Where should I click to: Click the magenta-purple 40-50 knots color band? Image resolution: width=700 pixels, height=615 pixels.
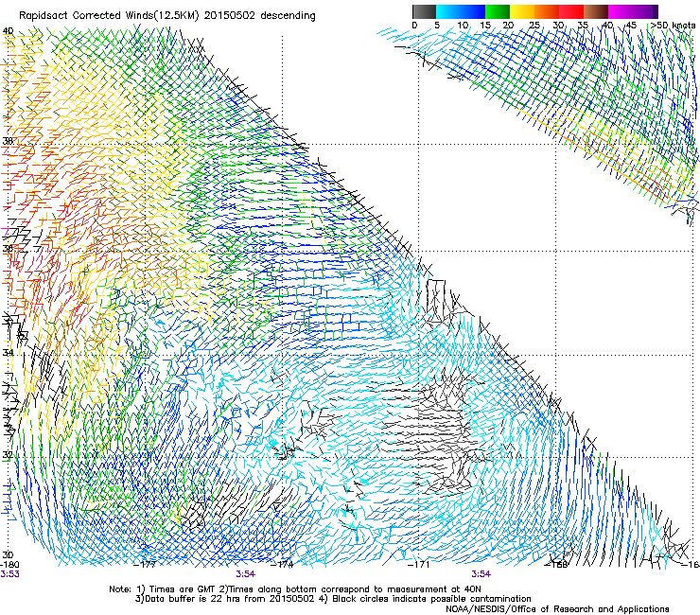pyautogui.click(x=633, y=11)
